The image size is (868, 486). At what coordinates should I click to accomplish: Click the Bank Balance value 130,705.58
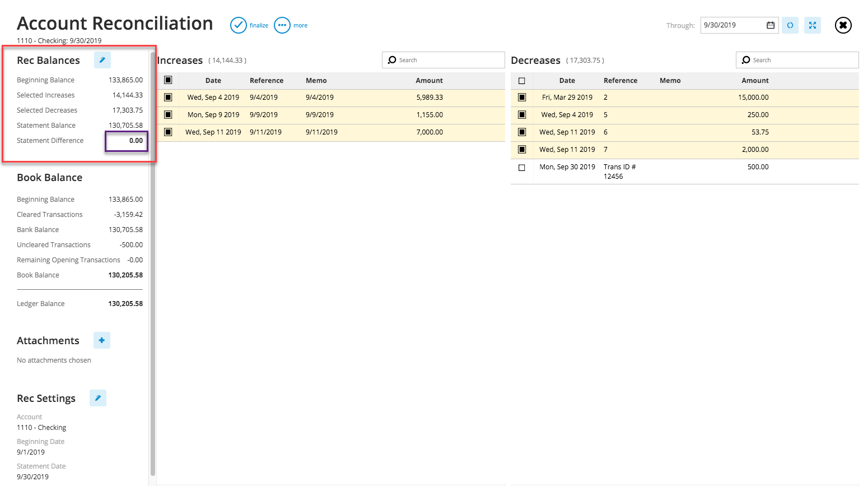click(x=125, y=230)
